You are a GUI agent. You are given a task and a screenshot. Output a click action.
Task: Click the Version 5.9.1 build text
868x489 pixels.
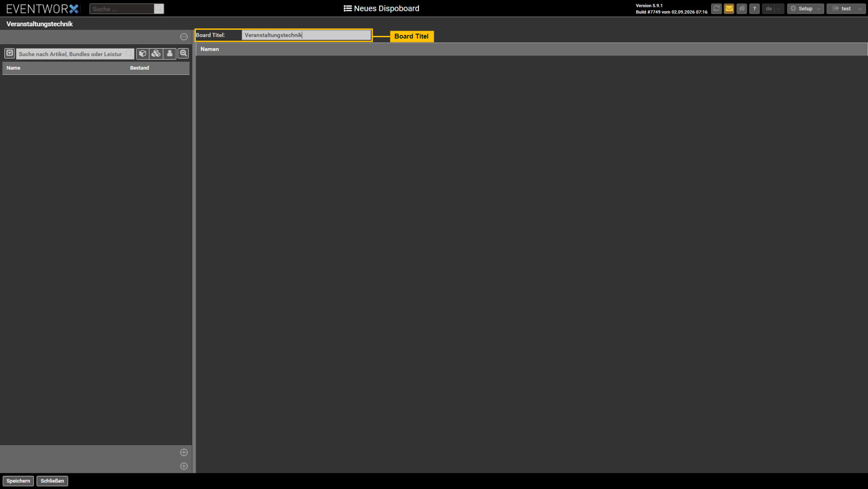click(671, 9)
